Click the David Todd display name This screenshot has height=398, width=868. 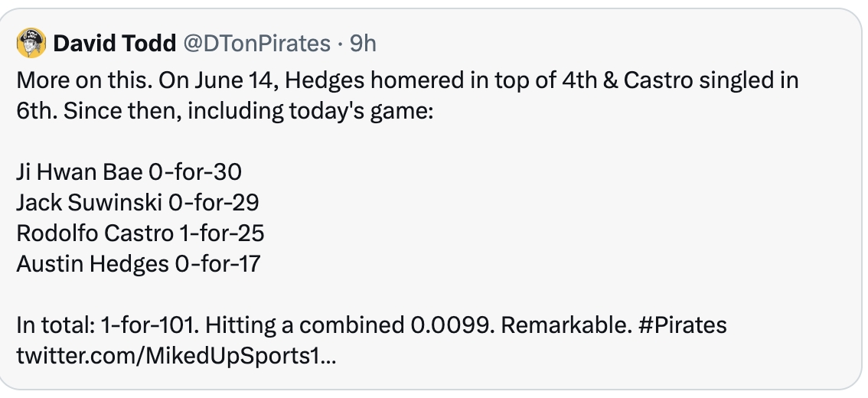point(115,43)
